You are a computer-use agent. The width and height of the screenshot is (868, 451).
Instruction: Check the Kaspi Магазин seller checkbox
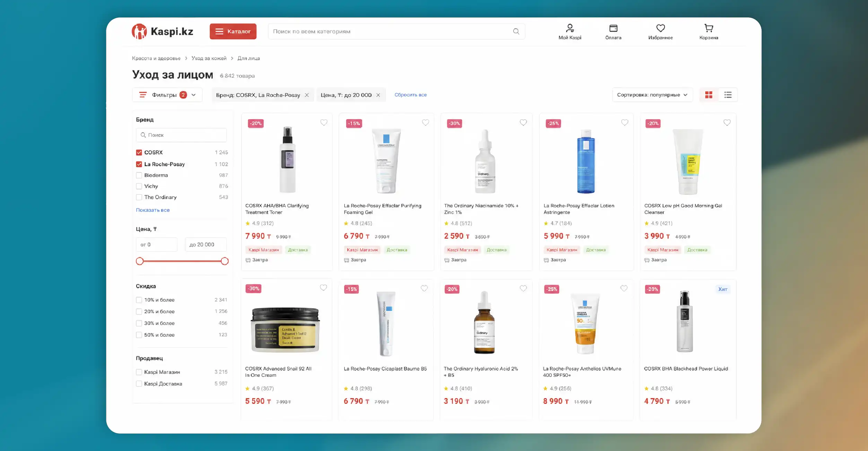pyautogui.click(x=139, y=372)
